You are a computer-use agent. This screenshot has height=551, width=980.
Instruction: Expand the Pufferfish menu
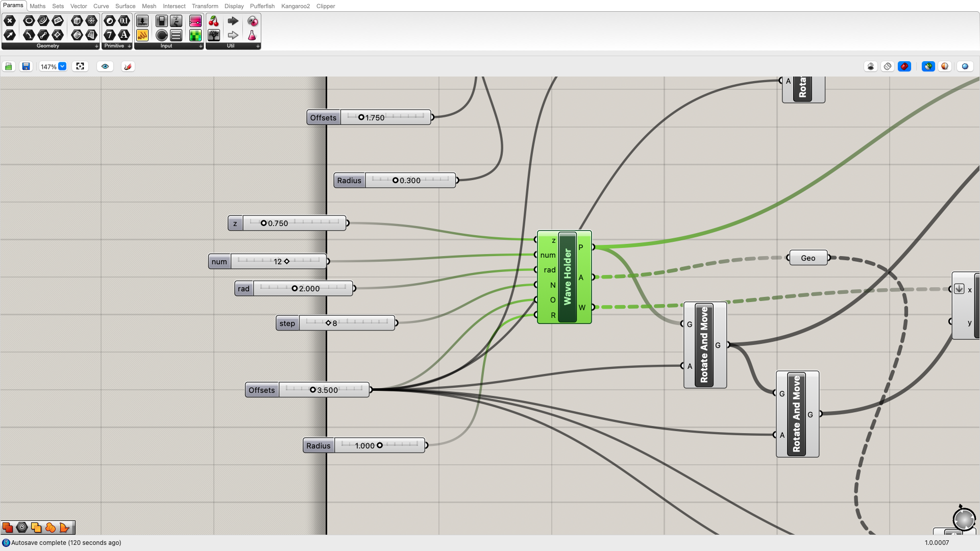pyautogui.click(x=262, y=6)
